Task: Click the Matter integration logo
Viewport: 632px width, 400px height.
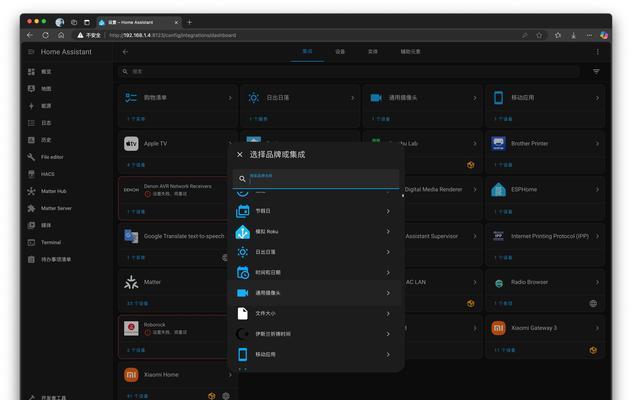Action: click(x=131, y=282)
